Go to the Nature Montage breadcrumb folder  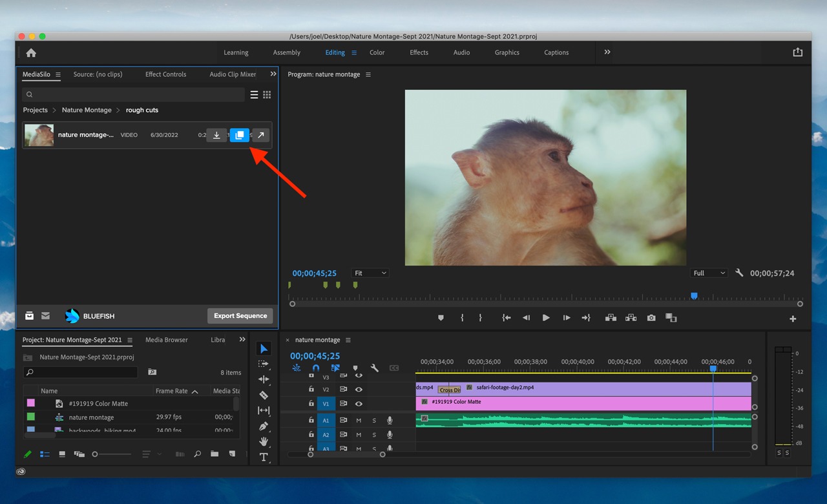click(x=87, y=110)
